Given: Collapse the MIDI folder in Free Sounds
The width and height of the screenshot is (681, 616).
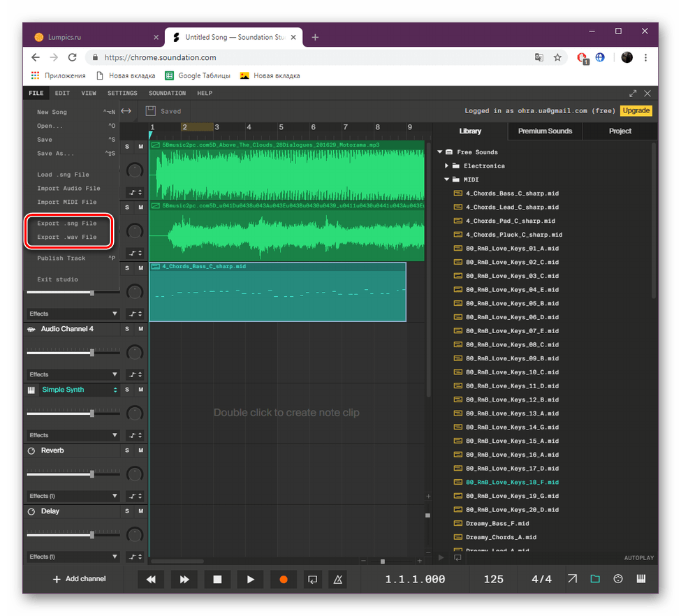Looking at the screenshot, I should [x=446, y=179].
